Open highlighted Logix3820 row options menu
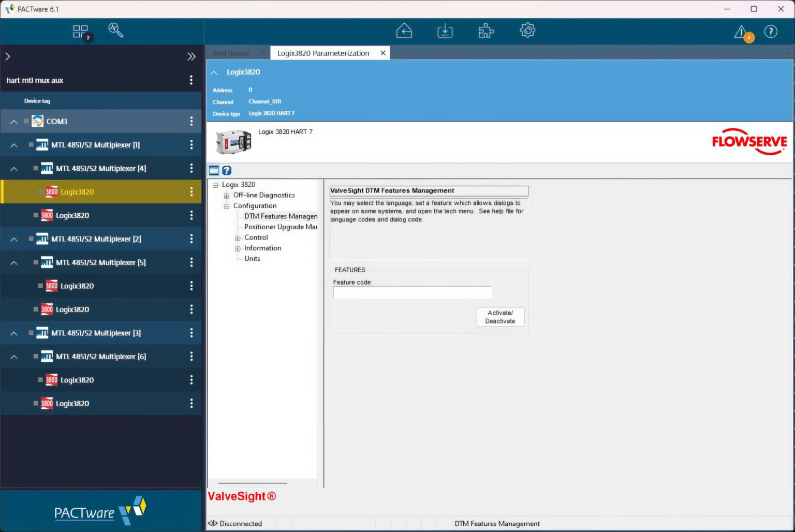Viewport: 795px width, 532px height. tap(192, 192)
